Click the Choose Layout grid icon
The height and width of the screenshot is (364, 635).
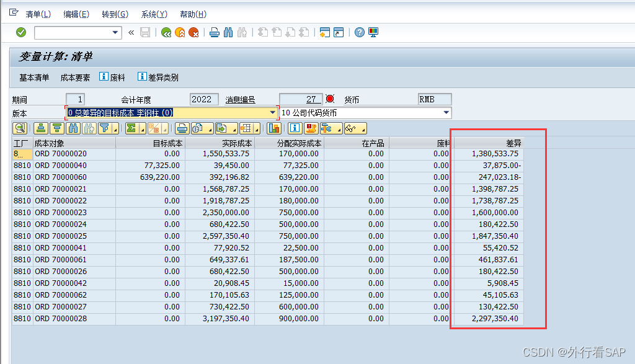point(246,128)
